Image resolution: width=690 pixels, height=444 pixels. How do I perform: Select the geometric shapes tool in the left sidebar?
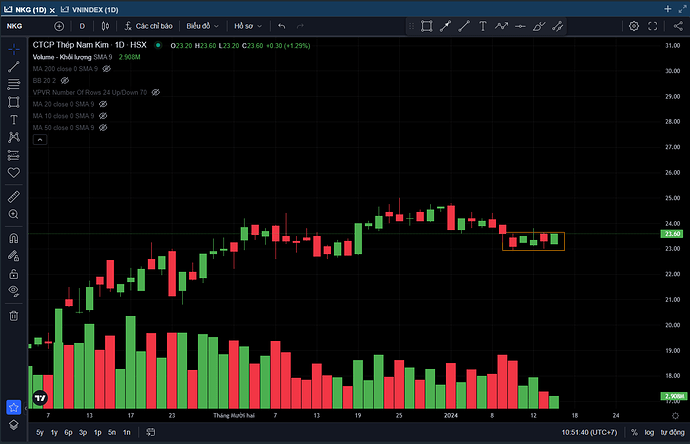pyautogui.click(x=14, y=102)
